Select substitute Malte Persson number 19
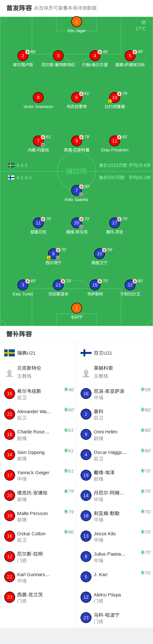Viewport: 153px width, 644px height. click(10, 516)
